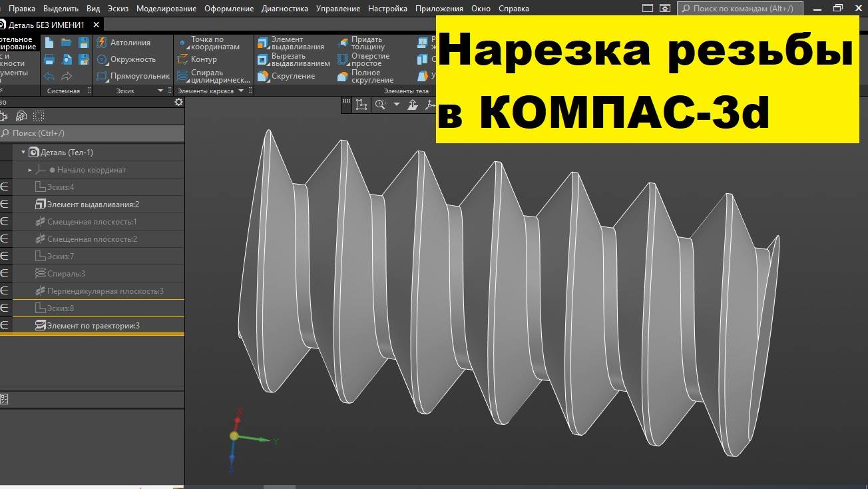Open the Справка menu
The height and width of the screenshot is (489, 868).
[514, 9]
